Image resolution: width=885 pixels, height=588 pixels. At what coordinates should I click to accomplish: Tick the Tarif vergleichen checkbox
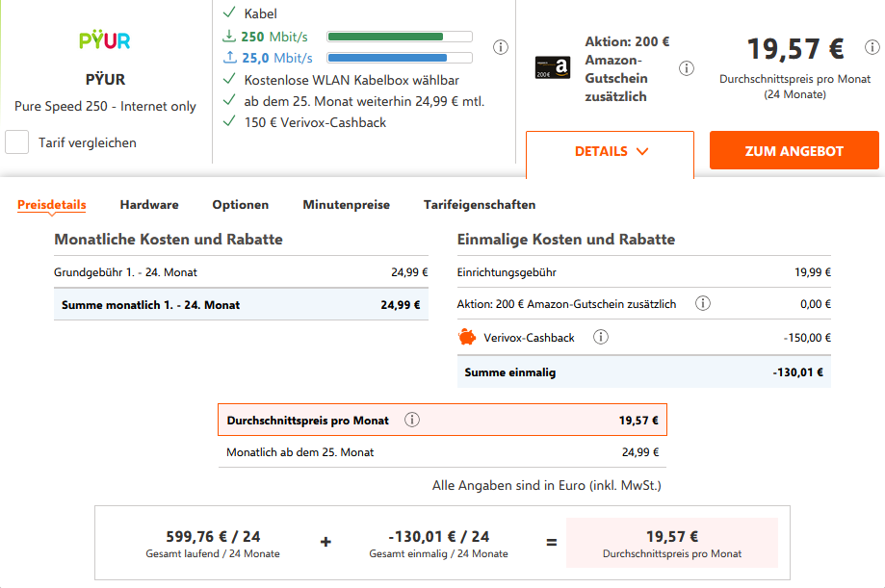(x=17, y=141)
